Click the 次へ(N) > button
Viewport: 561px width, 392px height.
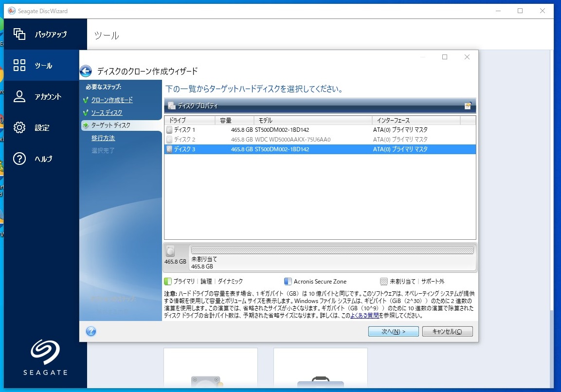pos(393,332)
